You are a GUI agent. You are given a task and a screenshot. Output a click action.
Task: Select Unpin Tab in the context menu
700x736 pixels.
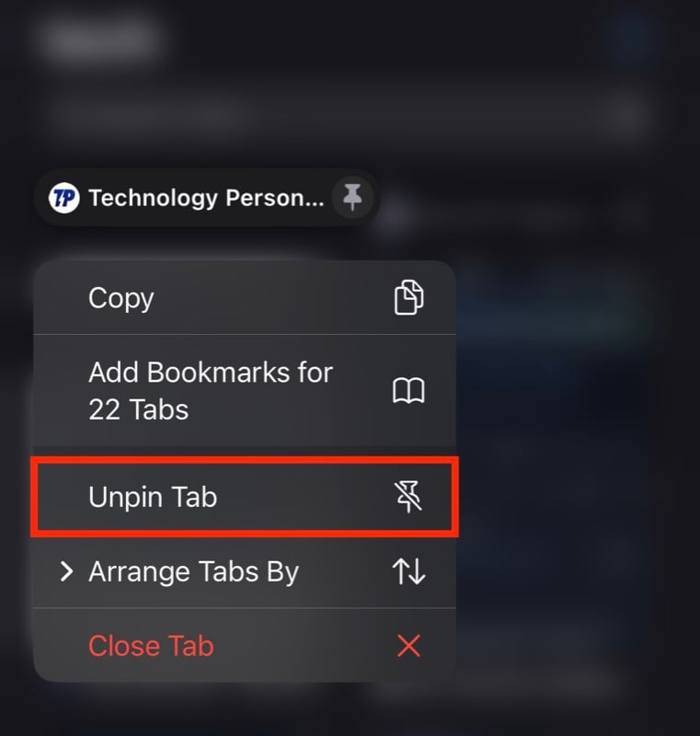pyautogui.click(x=245, y=497)
